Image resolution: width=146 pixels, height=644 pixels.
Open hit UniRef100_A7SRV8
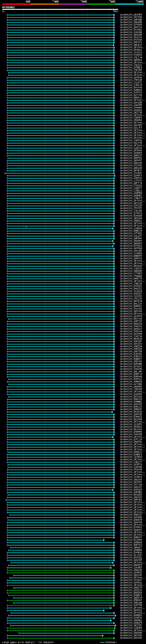[x=131, y=25]
